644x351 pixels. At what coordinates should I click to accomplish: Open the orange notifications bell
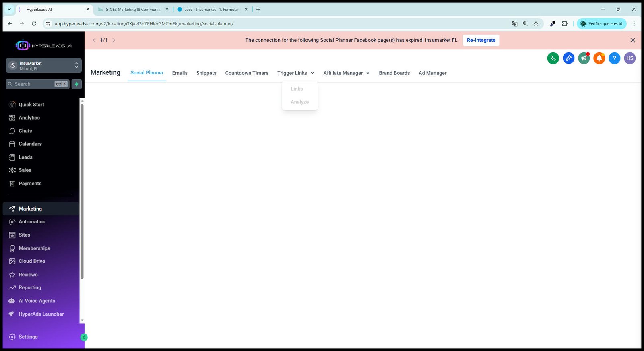[599, 58]
